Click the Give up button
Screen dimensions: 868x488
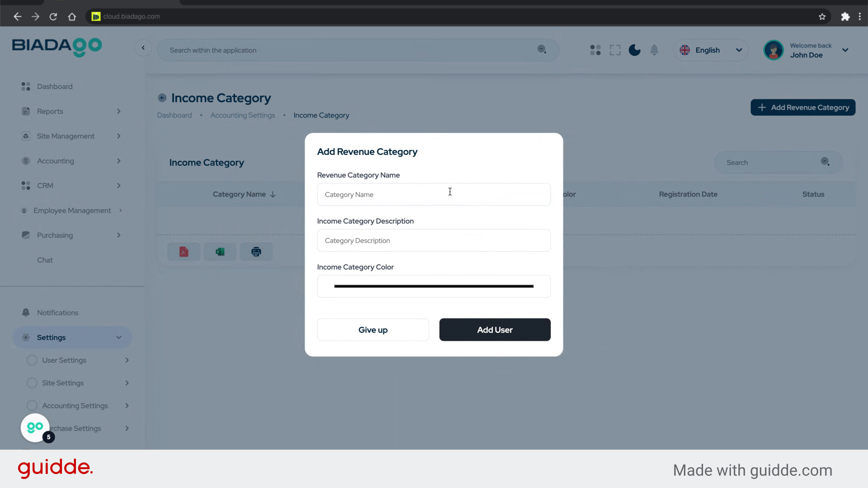tap(373, 330)
